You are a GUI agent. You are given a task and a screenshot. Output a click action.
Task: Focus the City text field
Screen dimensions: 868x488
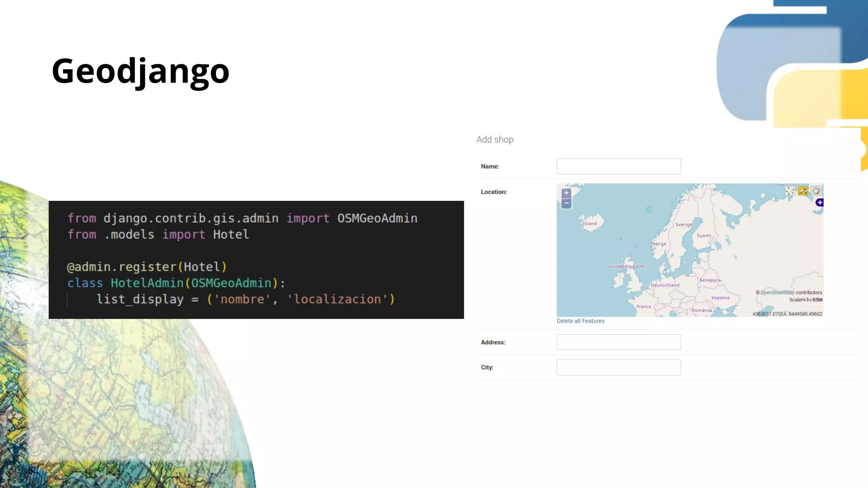618,367
